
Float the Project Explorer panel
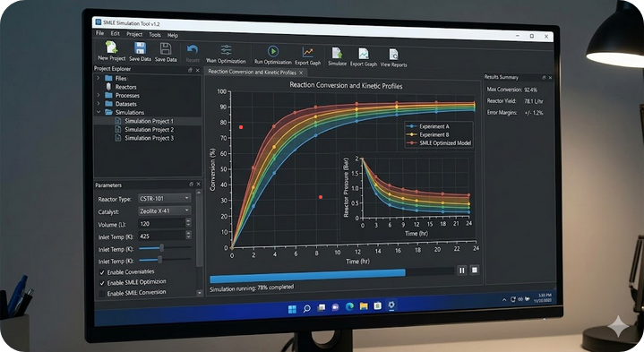click(190, 70)
